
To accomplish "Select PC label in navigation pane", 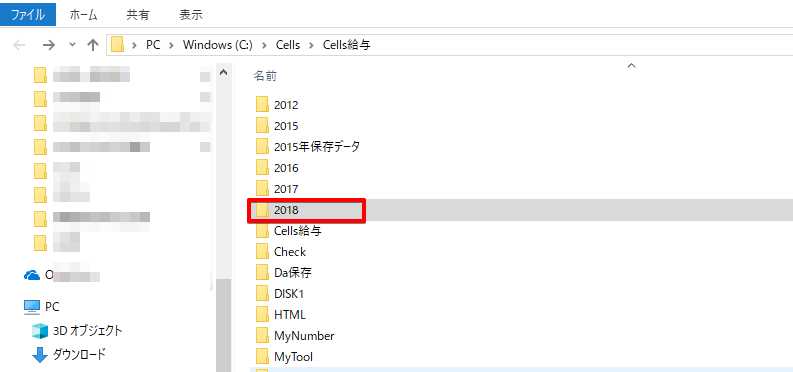I will click(52, 307).
